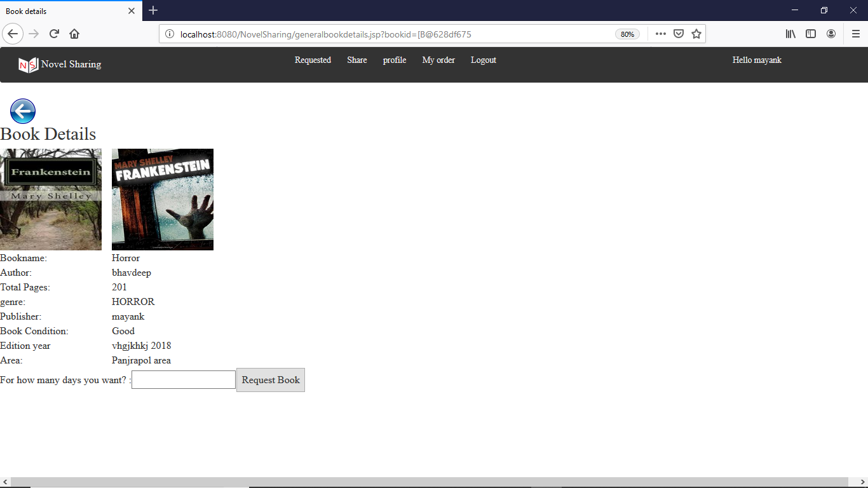The height and width of the screenshot is (488, 868).
Task: Click the Novel Sharing NS logo
Action: (29, 65)
